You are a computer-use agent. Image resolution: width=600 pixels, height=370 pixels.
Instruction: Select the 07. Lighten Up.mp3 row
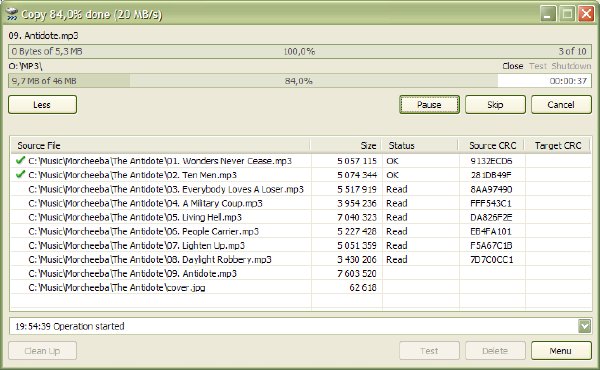[301, 245]
